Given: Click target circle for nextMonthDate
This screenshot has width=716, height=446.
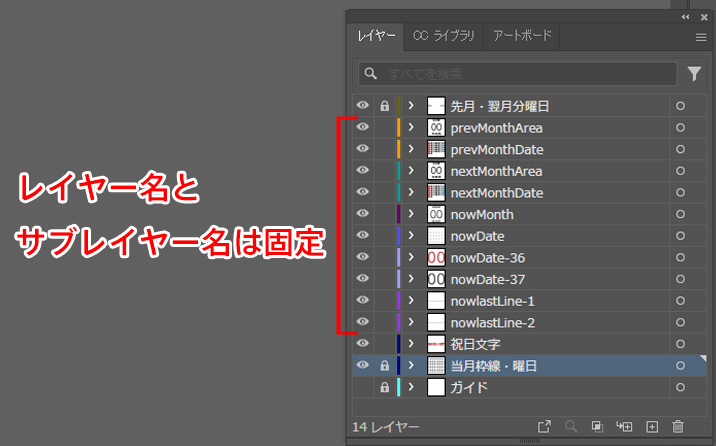Looking at the screenshot, I should click(680, 193).
